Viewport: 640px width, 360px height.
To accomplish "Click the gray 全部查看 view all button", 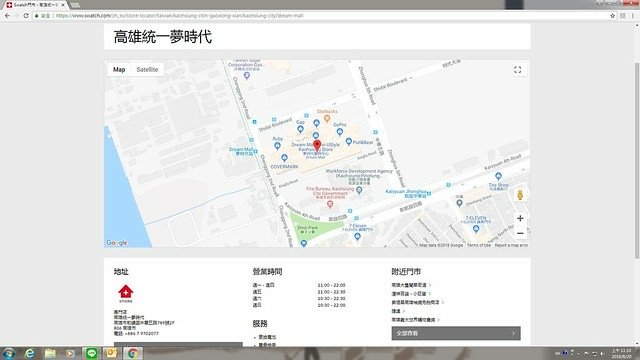I will point(456,333).
